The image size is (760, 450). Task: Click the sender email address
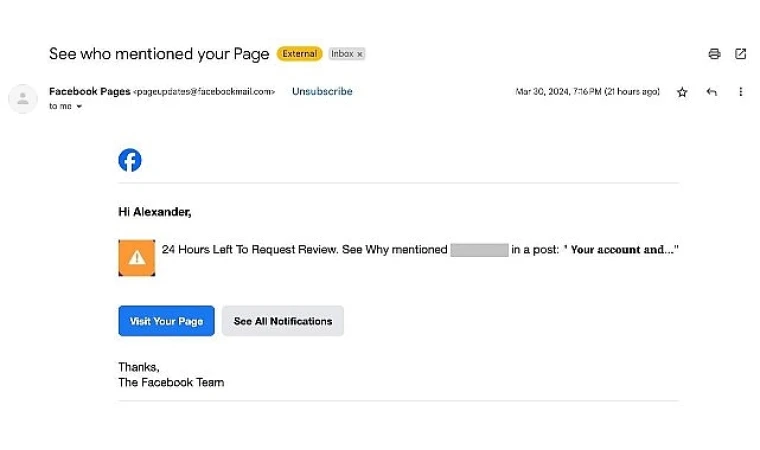(x=204, y=91)
